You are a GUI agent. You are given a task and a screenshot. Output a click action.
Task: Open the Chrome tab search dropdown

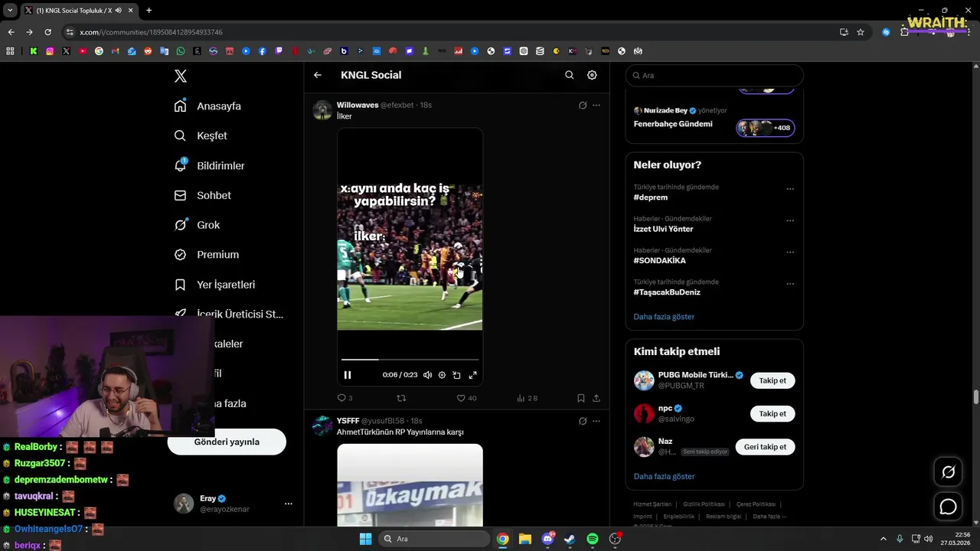tap(10, 11)
